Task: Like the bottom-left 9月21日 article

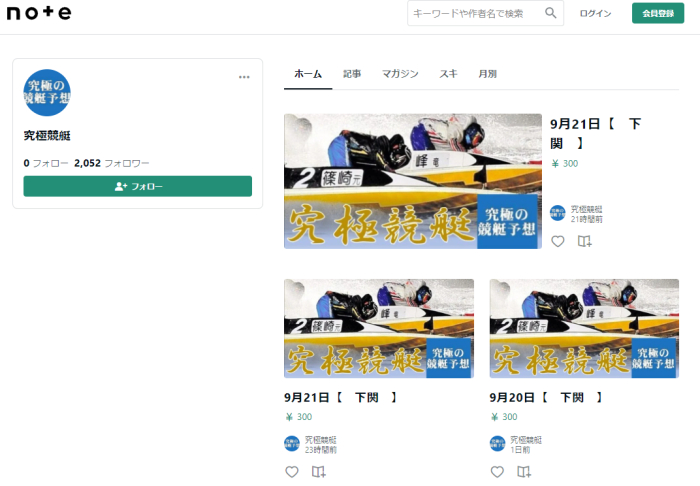Action: click(x=292, y=471)
